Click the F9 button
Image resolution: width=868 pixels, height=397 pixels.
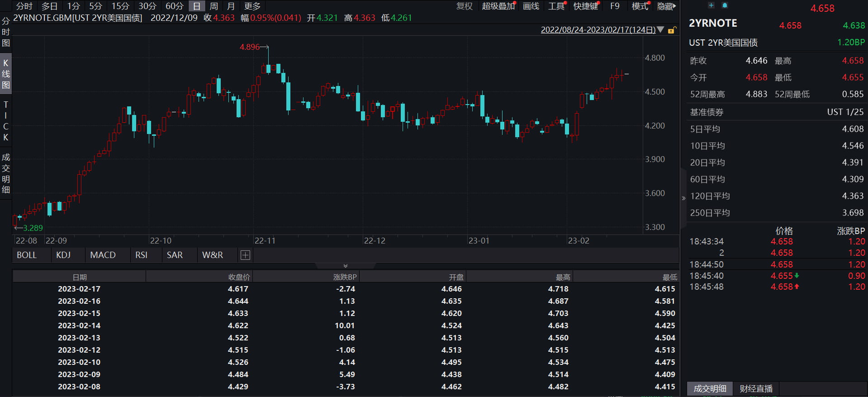pyautogui.click(x=615, y=6)
